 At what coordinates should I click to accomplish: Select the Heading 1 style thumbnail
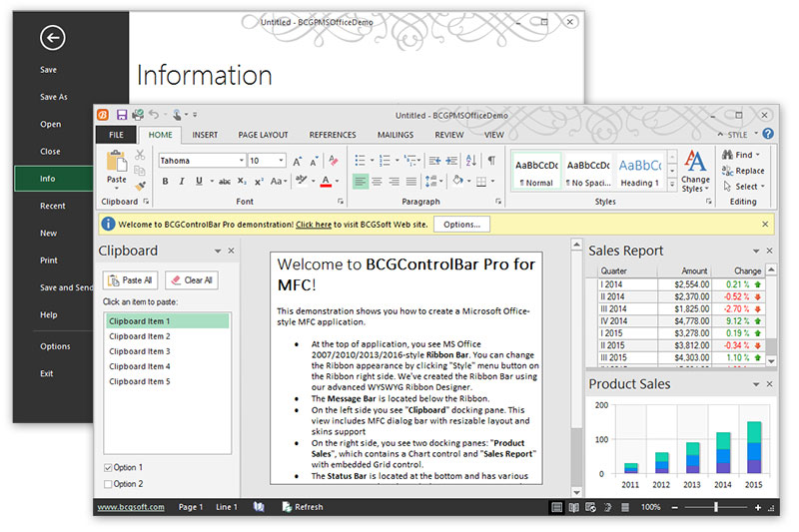pyautogui.click(x=640, y=171)
